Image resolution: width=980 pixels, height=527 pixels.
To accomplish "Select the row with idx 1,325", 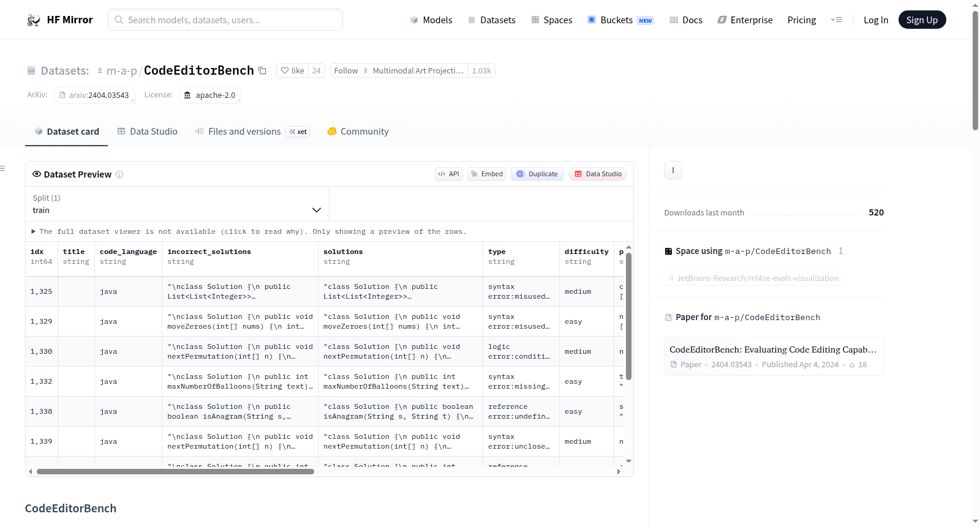I will [x=325, y=291].
